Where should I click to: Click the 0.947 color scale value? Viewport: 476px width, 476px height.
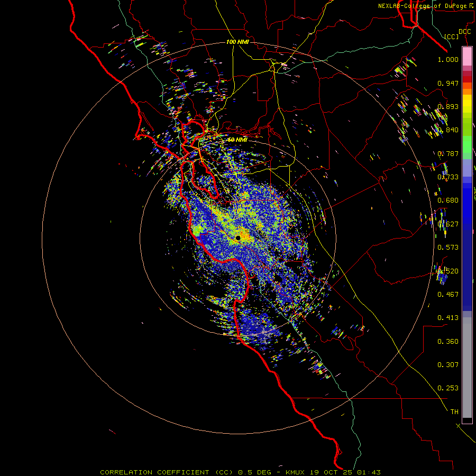448,83
